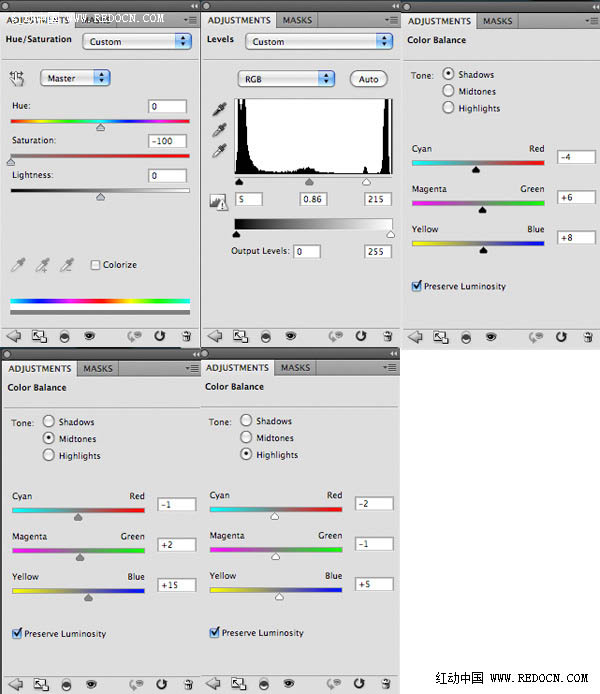Click back arrow in Shadows Color Balance panel footer
This screenshot has height=694, width=600.
point(415,338)
